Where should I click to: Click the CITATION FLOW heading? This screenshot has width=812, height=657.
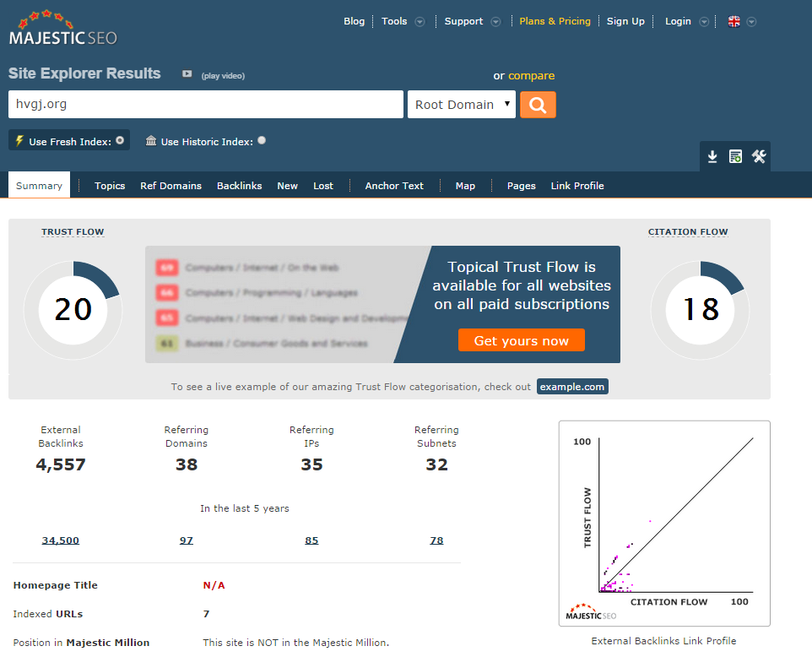tap(688, 231)
